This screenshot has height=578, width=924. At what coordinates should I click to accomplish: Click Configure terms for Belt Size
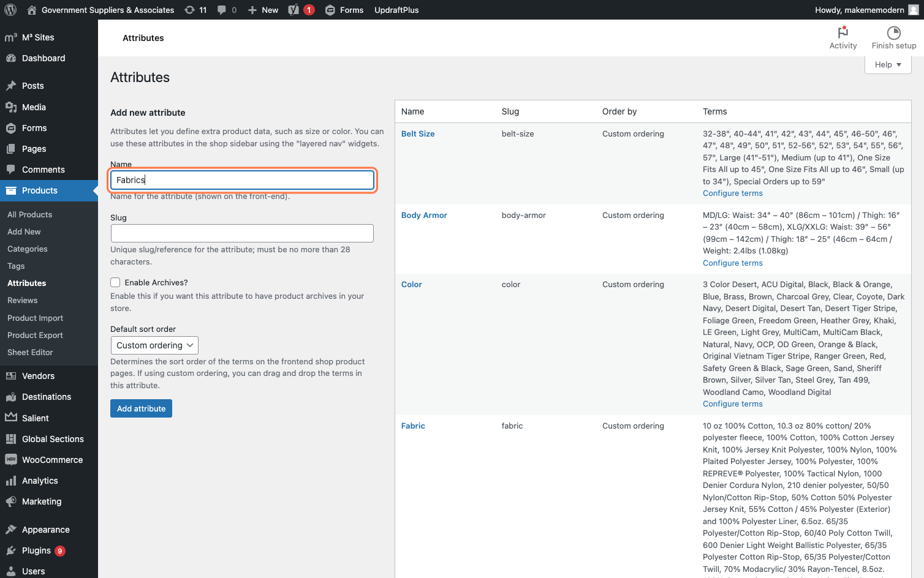tap(733, 193)
